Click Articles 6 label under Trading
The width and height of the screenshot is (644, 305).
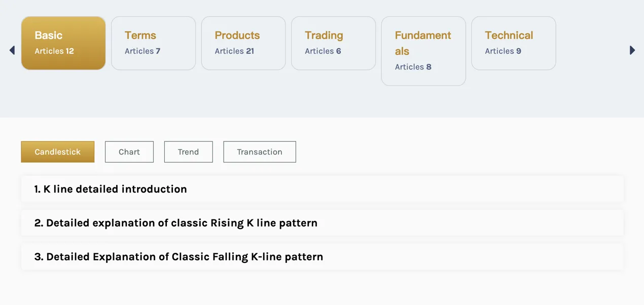(323, 51)
